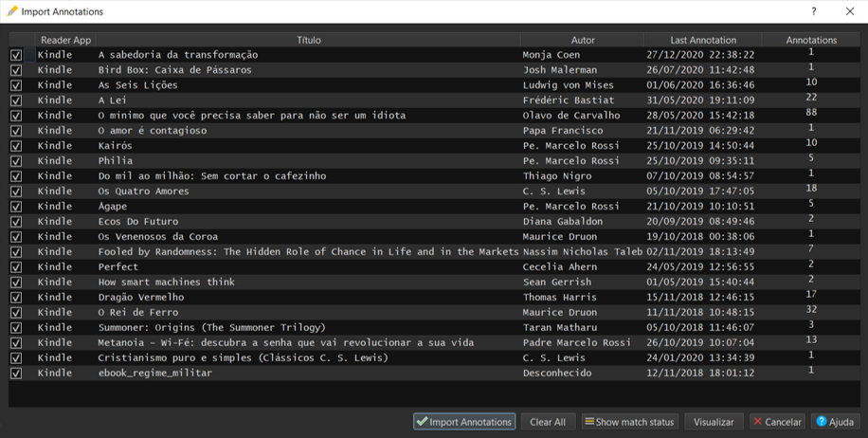Viewport: 868px width, 438px height.
Task: Toggle checkbox for O Rei de Ferro
Action: pyautogui.click(x=16, y=312)
